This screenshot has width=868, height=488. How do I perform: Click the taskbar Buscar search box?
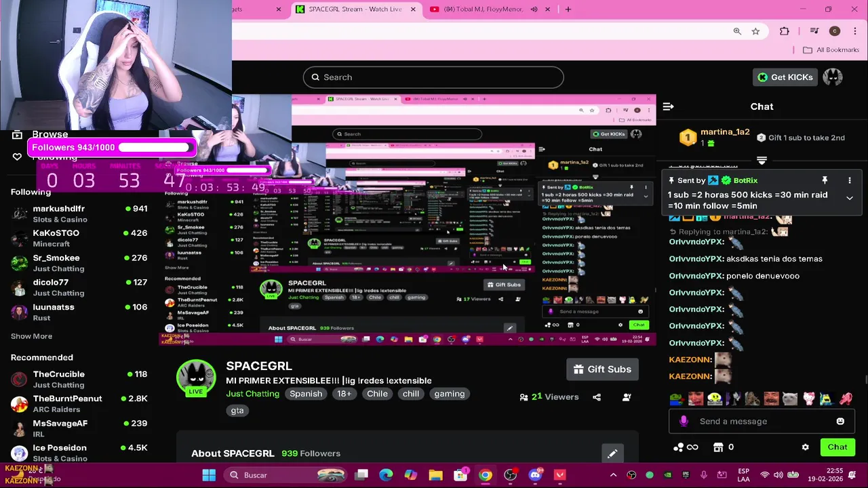[285, 475]
